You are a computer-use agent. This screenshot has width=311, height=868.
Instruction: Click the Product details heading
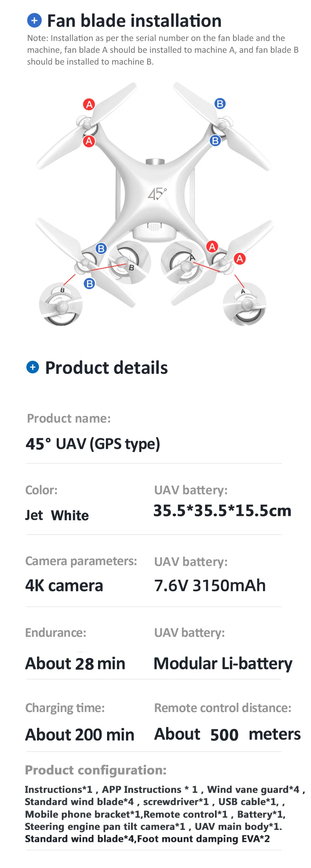(106, 368)
